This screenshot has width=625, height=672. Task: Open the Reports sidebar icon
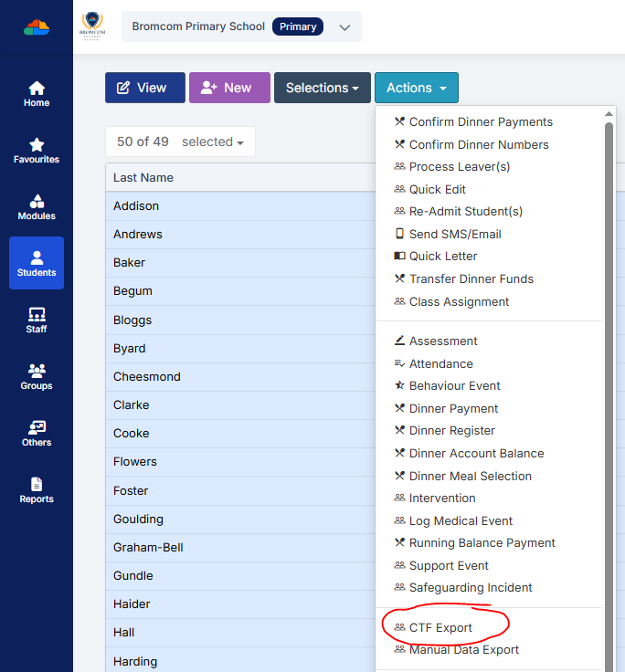click(x=37, y=489)
